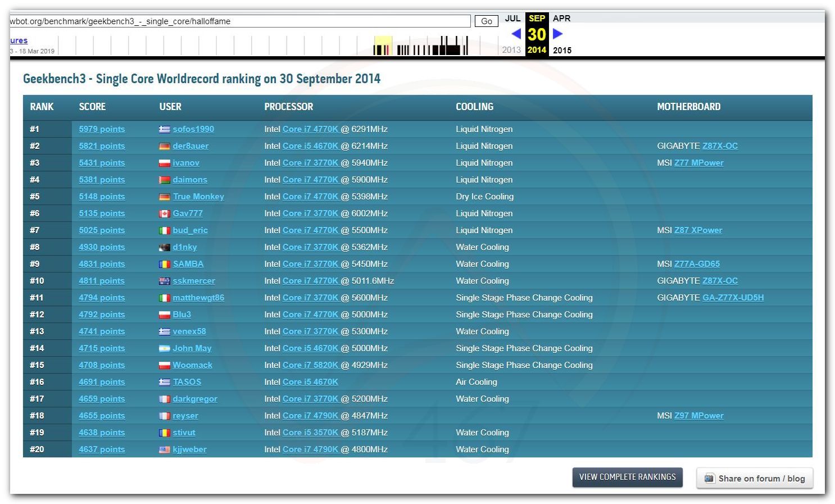Open der8auer user profile link
This screenshot has width=835, height=504.
point(190,146)
